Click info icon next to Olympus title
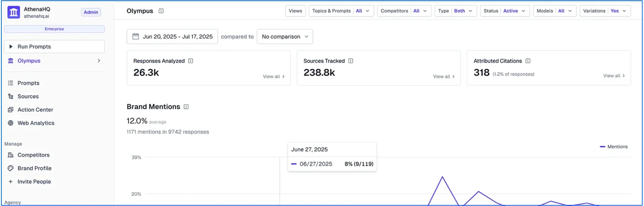The image size is (644, 206). tap(161, 11)
